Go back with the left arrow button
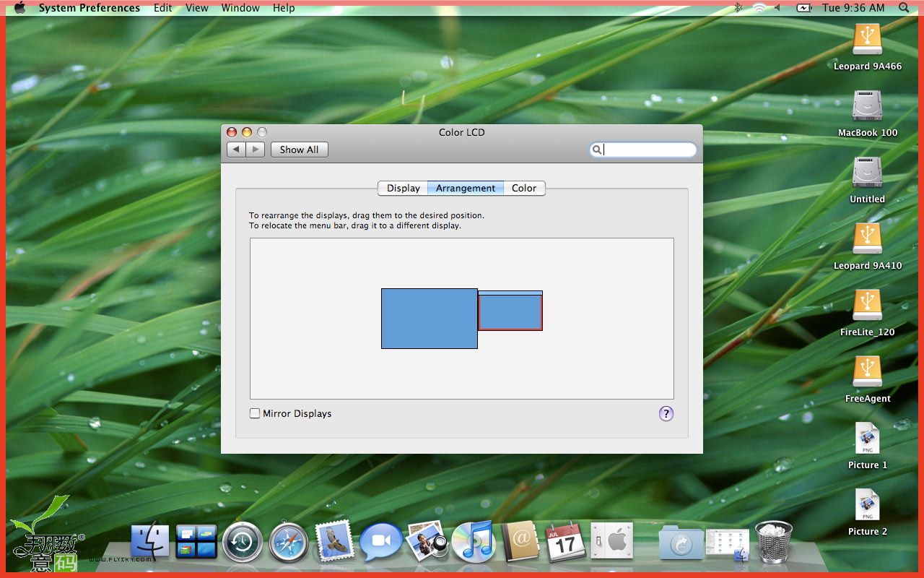 pos(236,150)
